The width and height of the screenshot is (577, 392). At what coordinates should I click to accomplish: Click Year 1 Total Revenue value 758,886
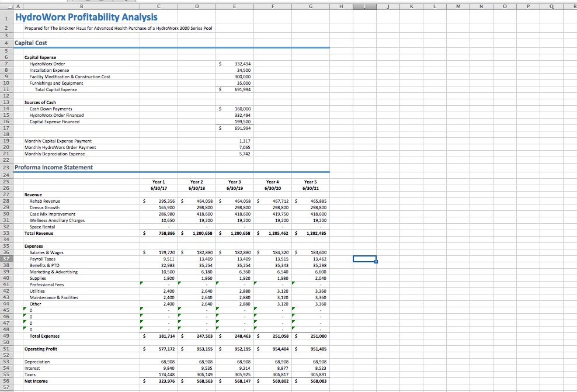[166, 233]
